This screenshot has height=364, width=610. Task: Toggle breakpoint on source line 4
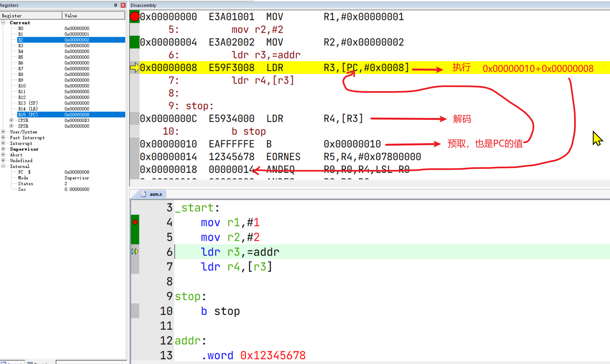click(x=135, y=222)
